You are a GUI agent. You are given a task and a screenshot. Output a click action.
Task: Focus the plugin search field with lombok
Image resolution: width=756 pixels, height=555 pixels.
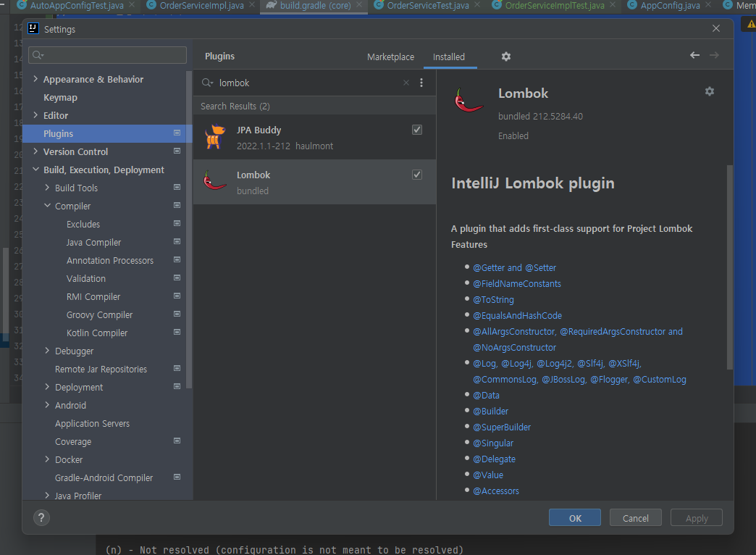(x=308, y=83)
